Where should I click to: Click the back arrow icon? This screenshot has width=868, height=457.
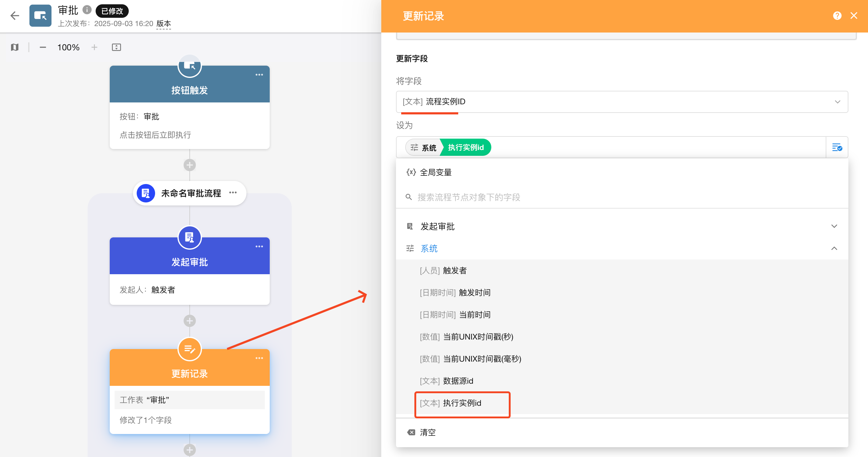pyautogui.click(x=14, y=16)
